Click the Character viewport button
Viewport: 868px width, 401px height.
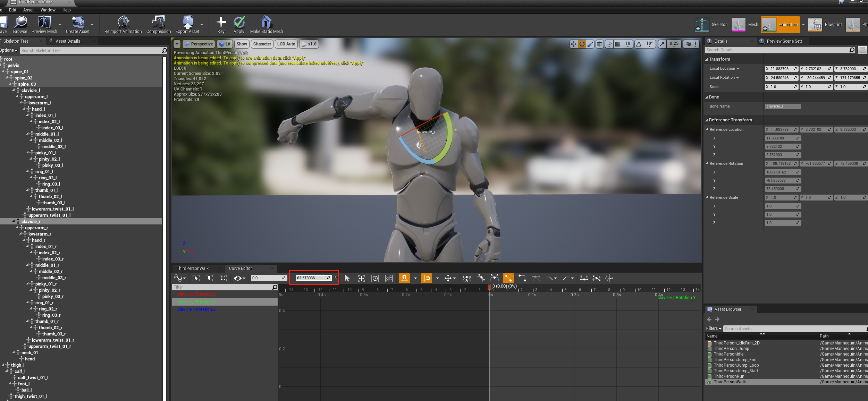262,44
